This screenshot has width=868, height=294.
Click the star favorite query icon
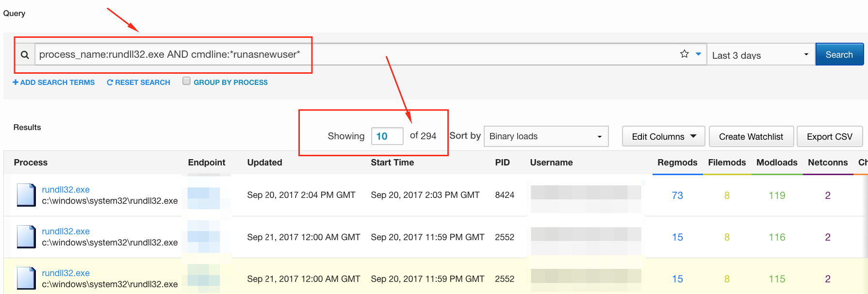[x=684, y=54]
